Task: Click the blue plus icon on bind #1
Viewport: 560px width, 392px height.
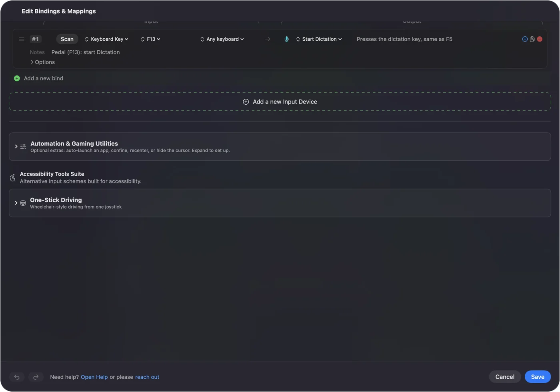Action: coord(525,39)
